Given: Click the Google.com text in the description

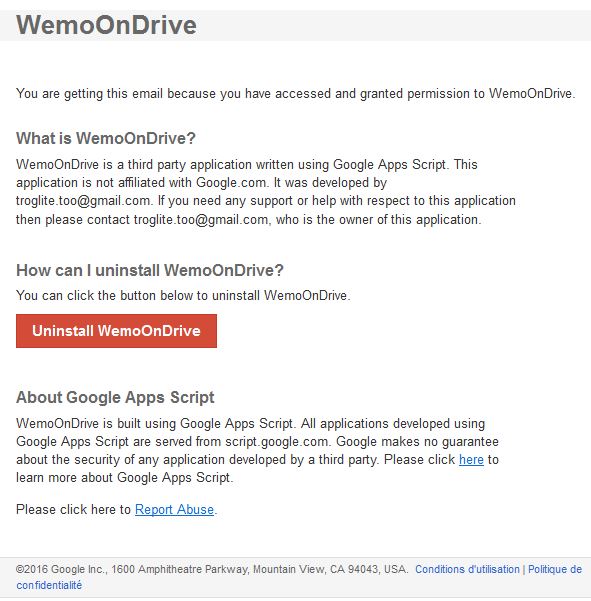Looking at the screenshot, I should (x=231, y=182).
